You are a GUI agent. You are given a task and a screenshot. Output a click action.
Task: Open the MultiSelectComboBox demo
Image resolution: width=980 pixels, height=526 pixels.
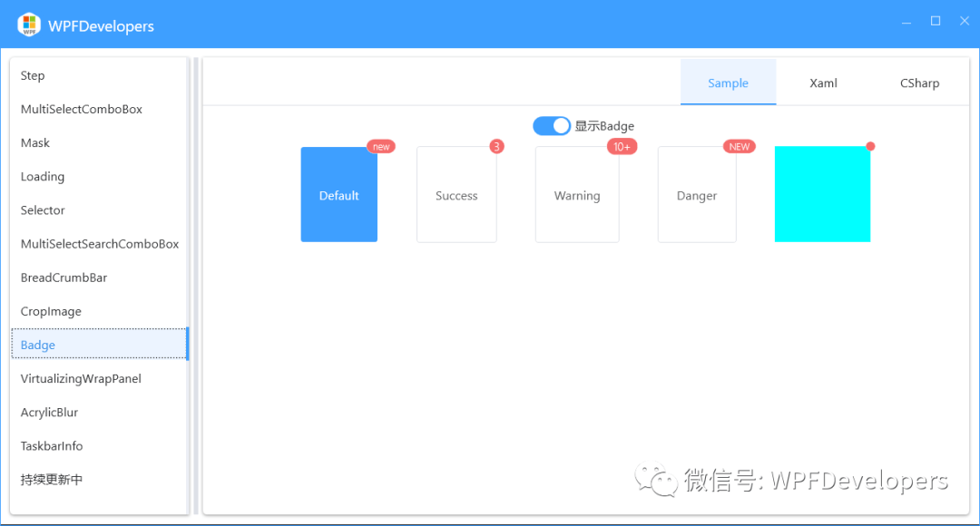(81, 109)
